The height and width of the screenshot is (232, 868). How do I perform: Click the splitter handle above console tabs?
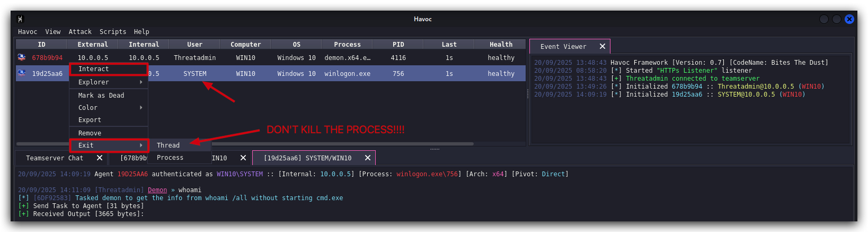pyautogui.click(x=435, y=149)
